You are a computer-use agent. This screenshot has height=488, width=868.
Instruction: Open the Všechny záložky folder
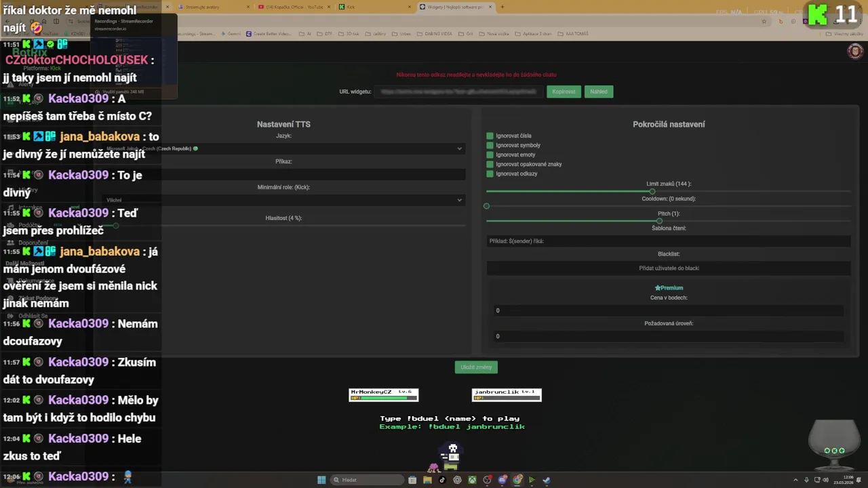[845, 33]
